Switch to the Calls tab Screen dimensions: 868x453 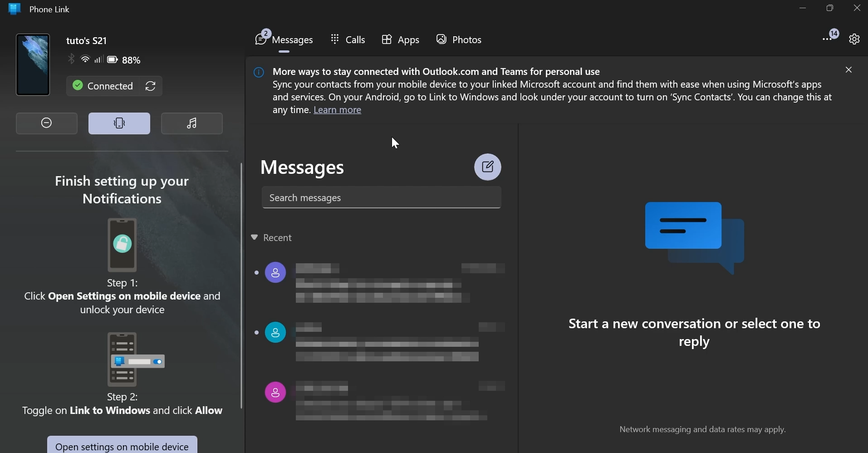(348, 39)
